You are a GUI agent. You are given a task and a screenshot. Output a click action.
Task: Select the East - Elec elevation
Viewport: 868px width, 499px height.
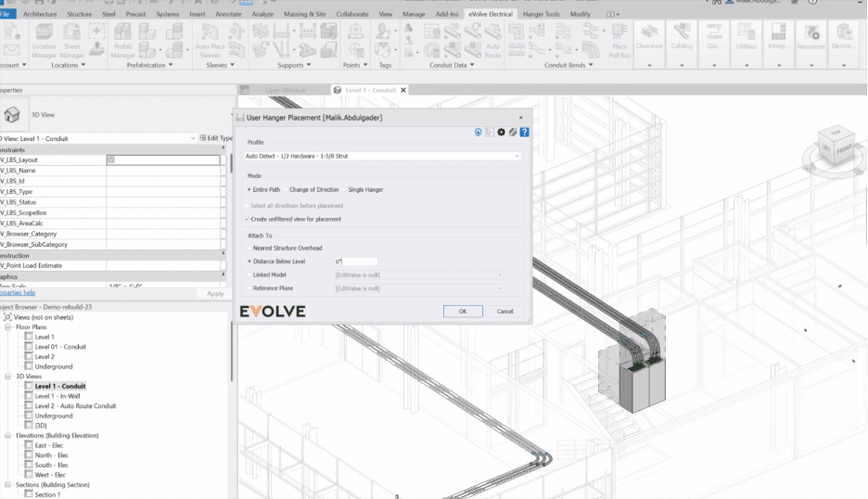(x=49, y=445)
